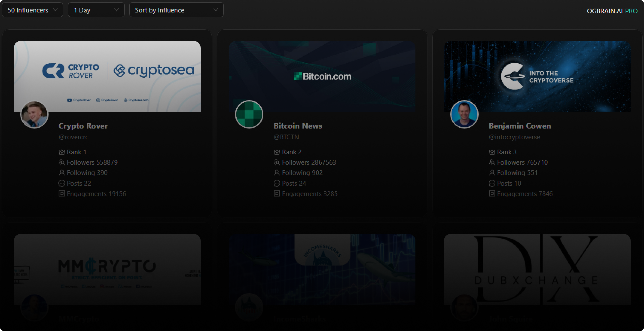Screen dimensions: 644x331
Task: Click the person icon beside Following 902
Action: pos(277,173)
